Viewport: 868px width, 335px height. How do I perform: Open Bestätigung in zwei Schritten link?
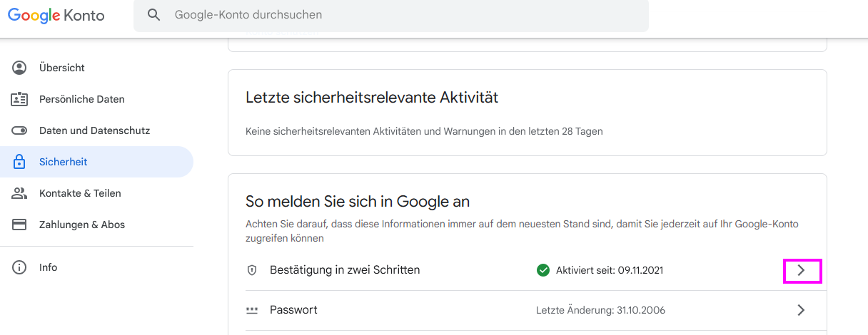(x=345, y=270)
